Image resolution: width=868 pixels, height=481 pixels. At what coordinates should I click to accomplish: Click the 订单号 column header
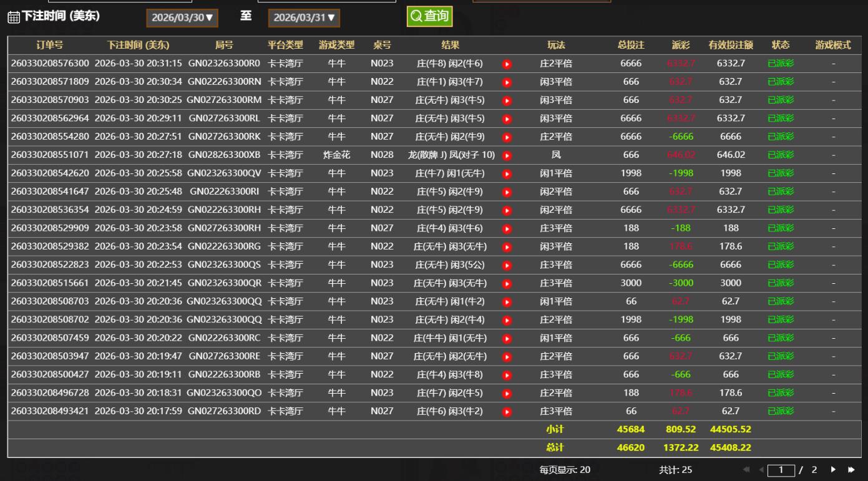click(x=49, y=45)
